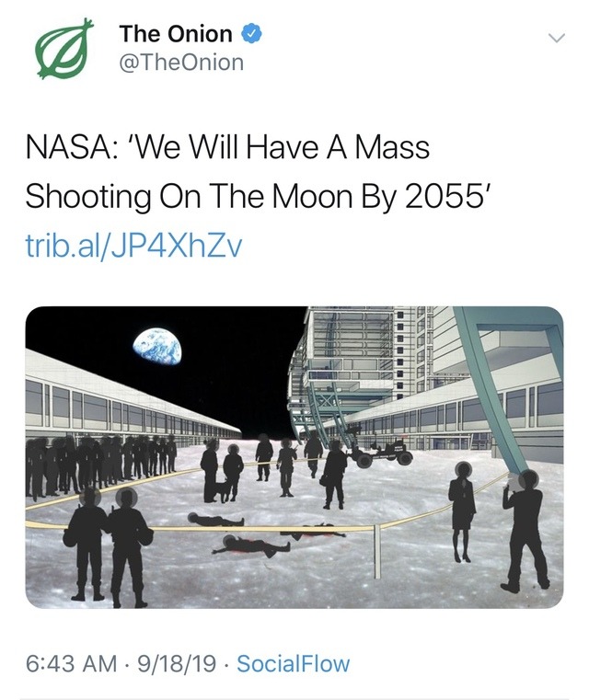Open the SocialFlow source link
The image size is (589, 700).
293,663
